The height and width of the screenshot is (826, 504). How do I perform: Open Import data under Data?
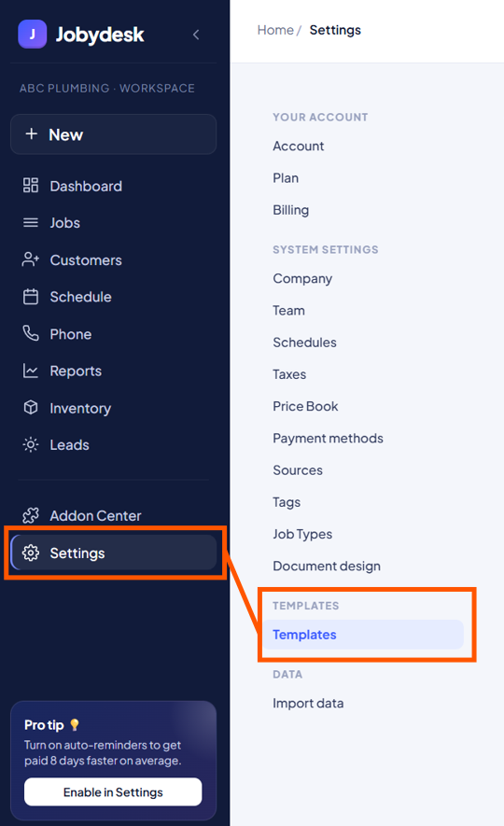(x=308, y=703)
